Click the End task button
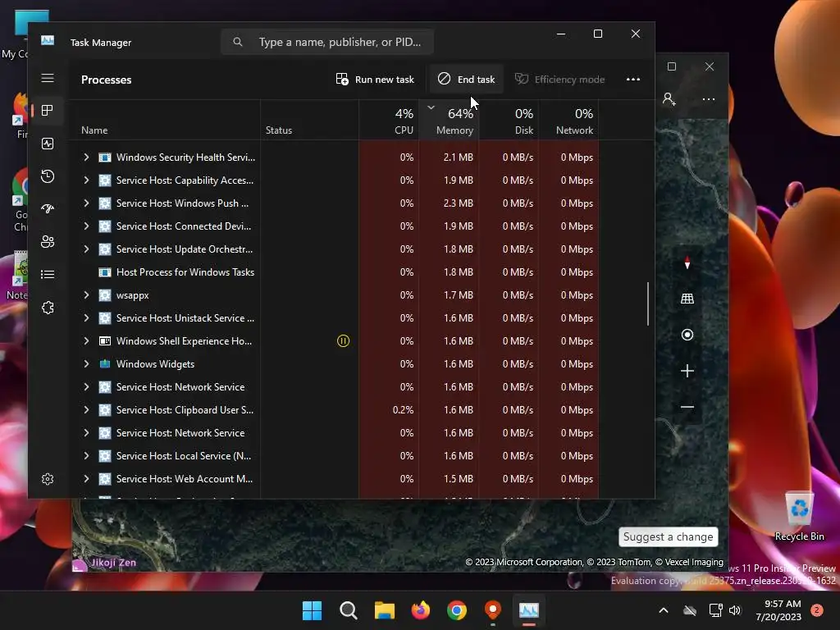 point(466,80)
